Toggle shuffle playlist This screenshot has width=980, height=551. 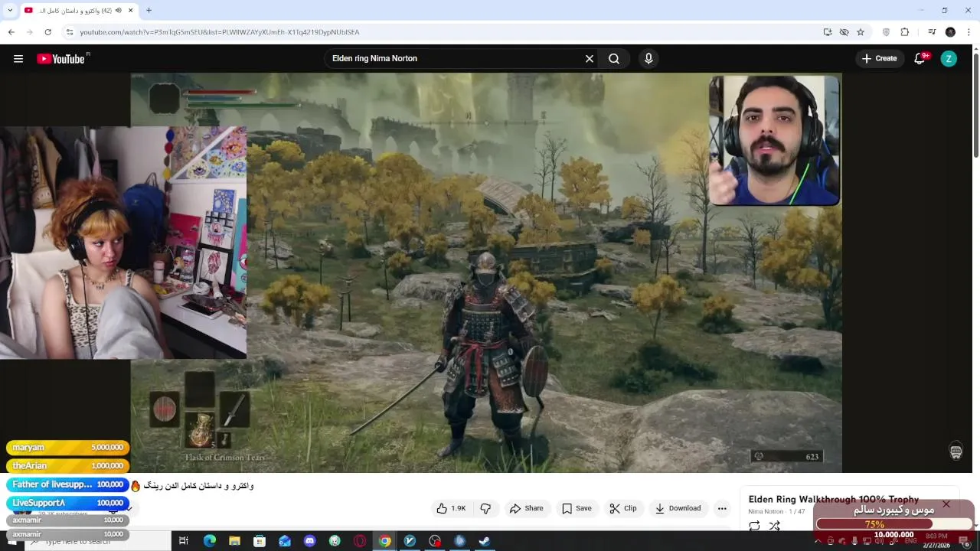775,526
